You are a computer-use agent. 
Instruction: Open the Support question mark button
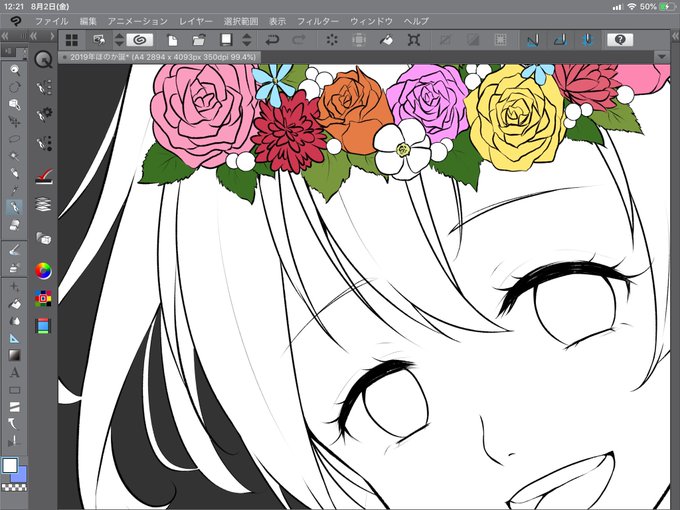pyautogui.click(x=620, y=40)
